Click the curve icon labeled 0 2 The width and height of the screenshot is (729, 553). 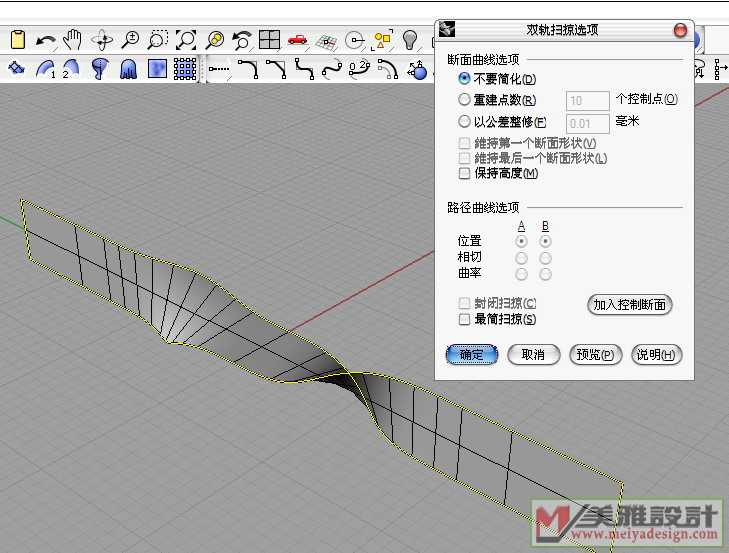coord(359,69)
